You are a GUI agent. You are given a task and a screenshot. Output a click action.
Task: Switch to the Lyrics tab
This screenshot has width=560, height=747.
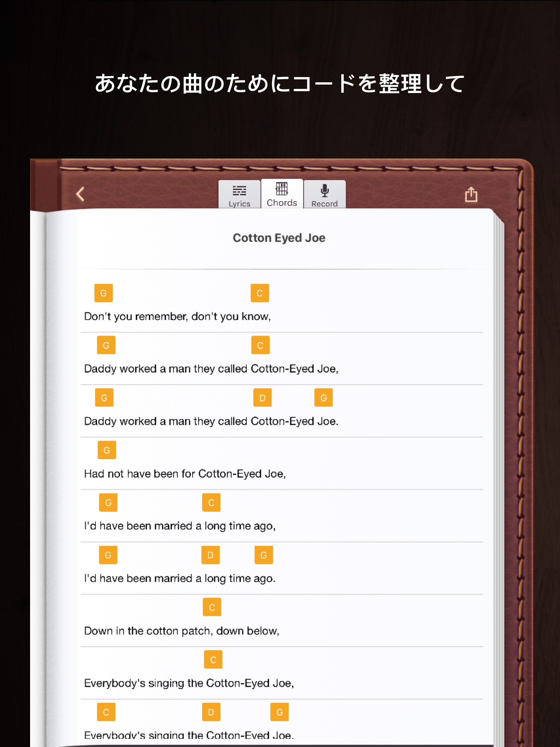point(239,195)
